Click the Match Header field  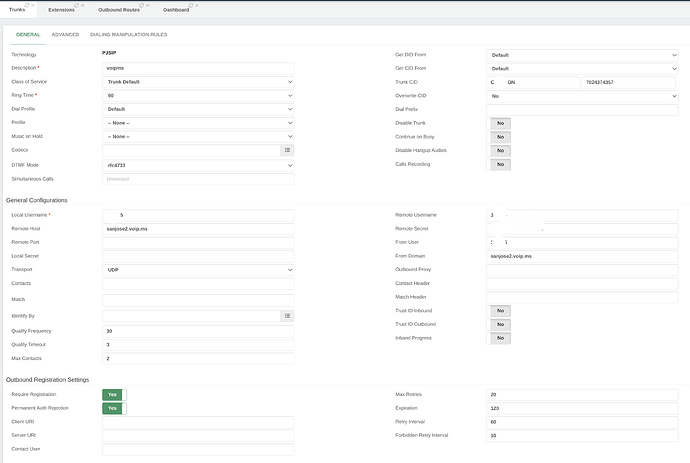click(x=582, y=297)
